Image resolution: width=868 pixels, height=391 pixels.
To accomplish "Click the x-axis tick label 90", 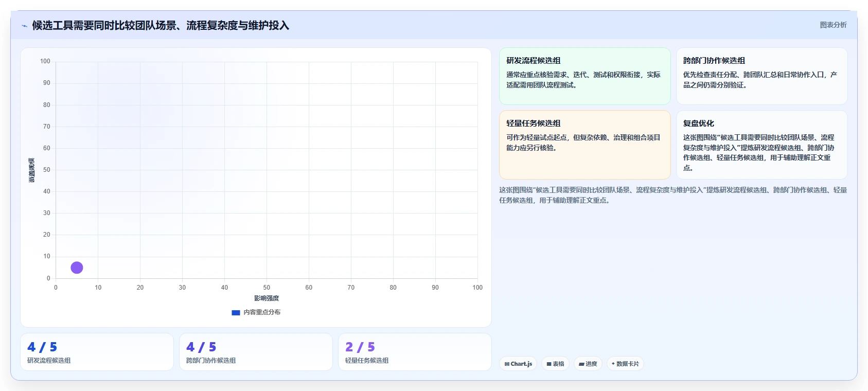I will 435,288.
